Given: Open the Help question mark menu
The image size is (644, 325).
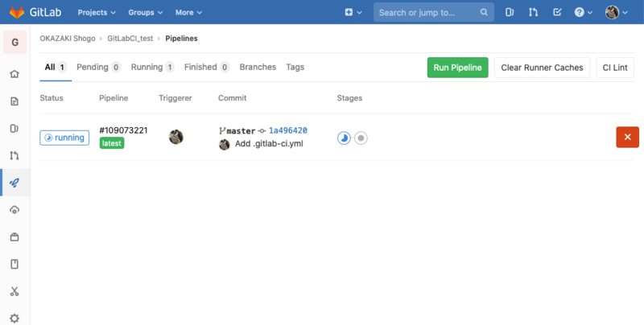Looking at the screenshot, I should pyautogui.click(x=583, y=12).
